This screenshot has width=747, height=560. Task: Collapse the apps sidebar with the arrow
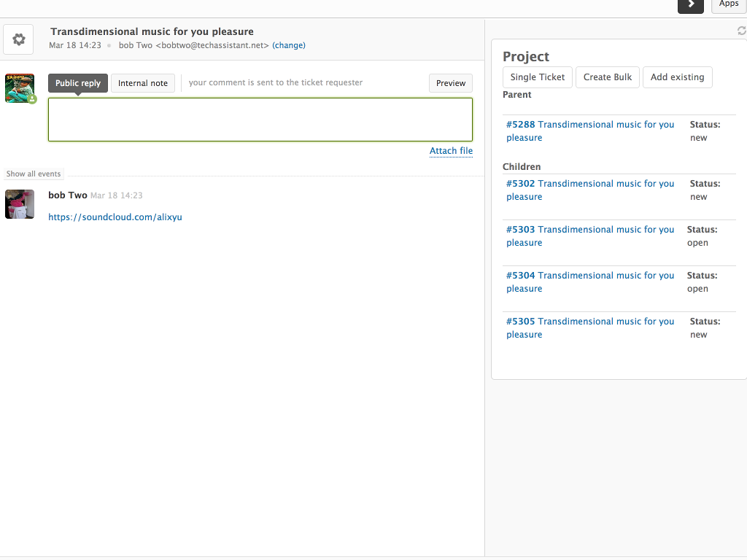point(690,6)
